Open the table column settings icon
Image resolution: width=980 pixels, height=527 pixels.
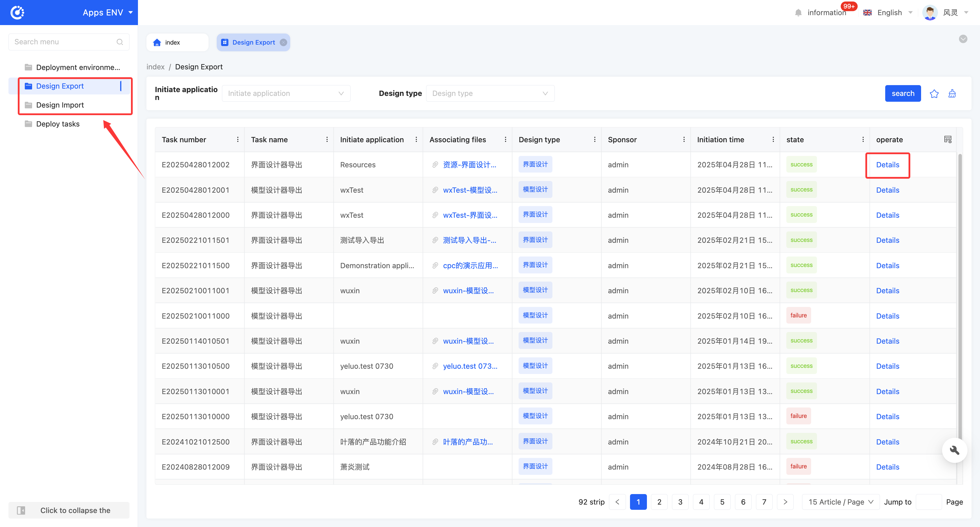click(948, 140)
